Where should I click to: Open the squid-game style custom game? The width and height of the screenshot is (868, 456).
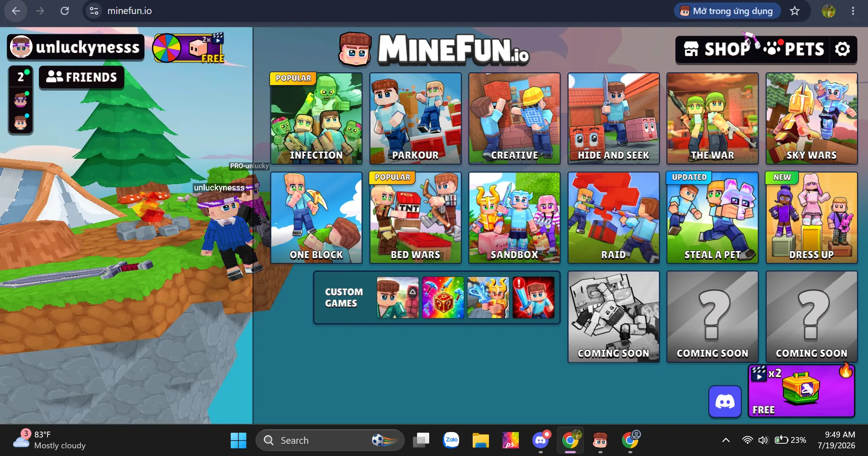pos(398,298)
